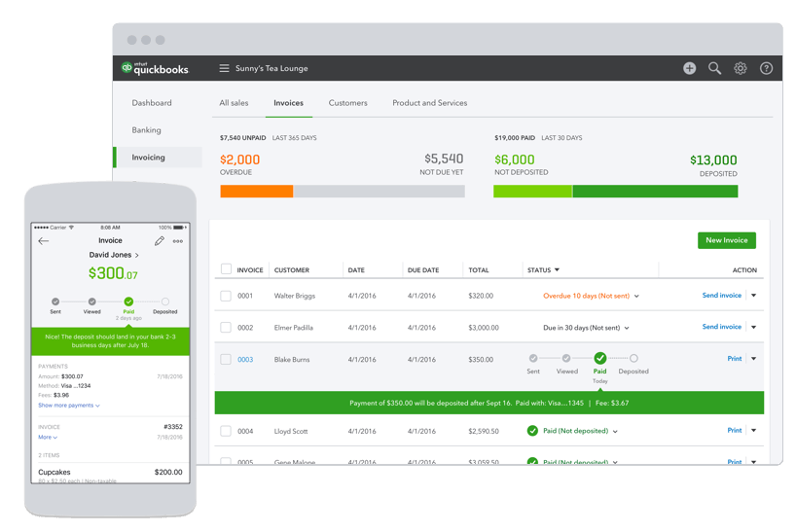796x532 pixels.
Task: Open David Jones customer chevron on phone
Action: (x=136, y=255)
